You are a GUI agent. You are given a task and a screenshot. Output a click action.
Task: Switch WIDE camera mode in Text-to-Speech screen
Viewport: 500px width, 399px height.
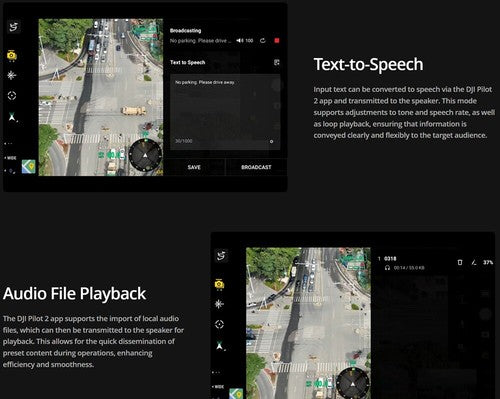point(11,158)
